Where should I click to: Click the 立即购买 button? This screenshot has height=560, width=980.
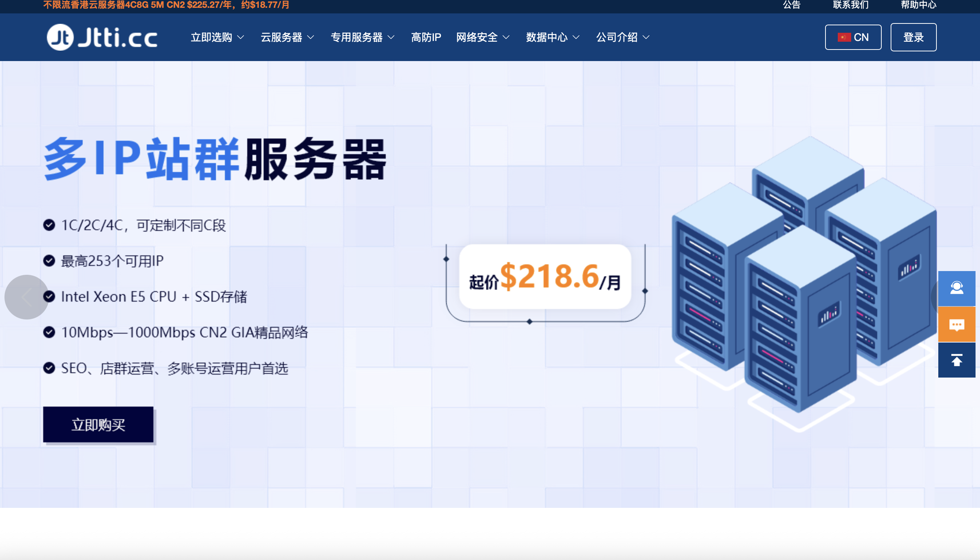[x=98, y=424]
